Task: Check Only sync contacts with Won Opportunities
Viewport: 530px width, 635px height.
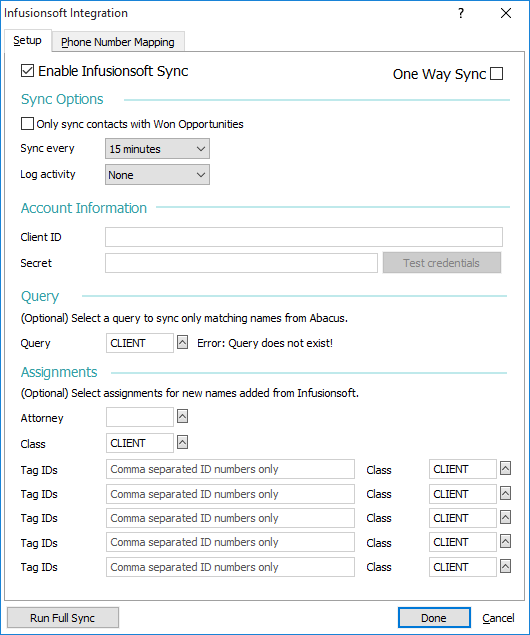Action: 27,124
